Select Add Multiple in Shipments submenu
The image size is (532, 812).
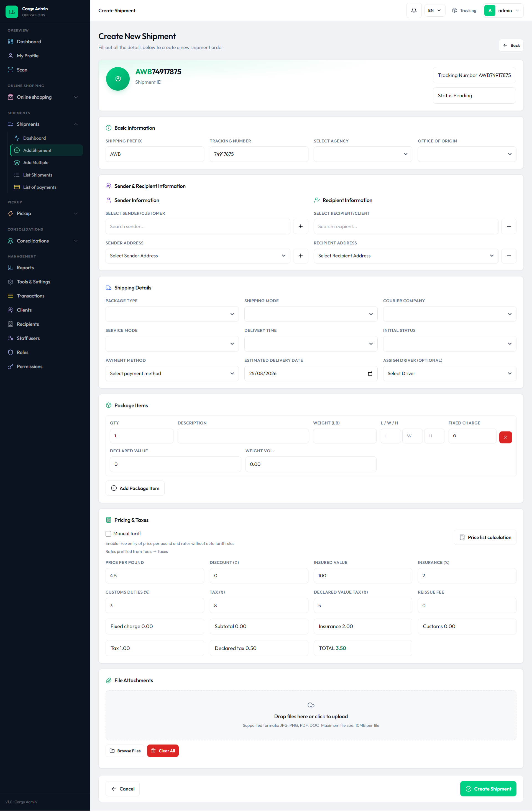pyautogui.click(x=46, y=163)
